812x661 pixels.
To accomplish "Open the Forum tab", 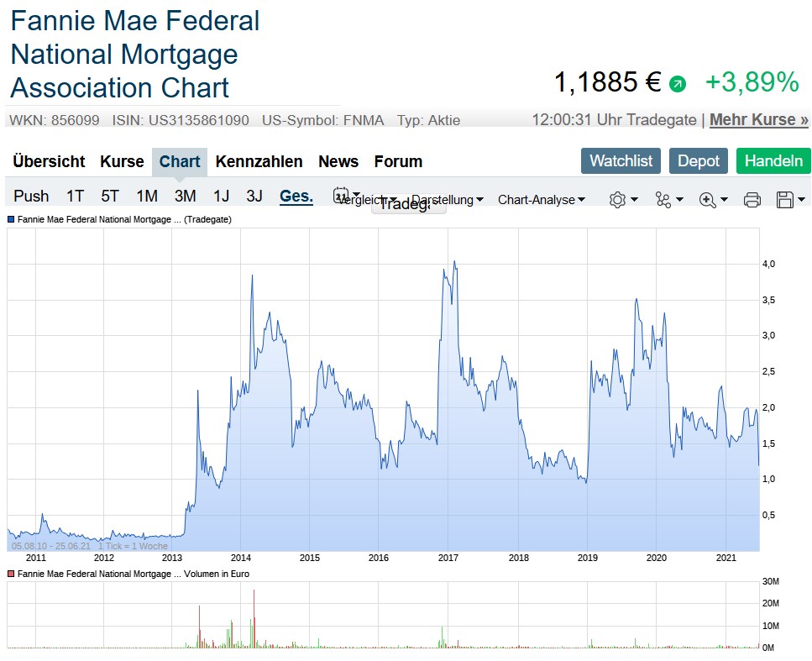I will pyautogui.click(x=398, y=161).
